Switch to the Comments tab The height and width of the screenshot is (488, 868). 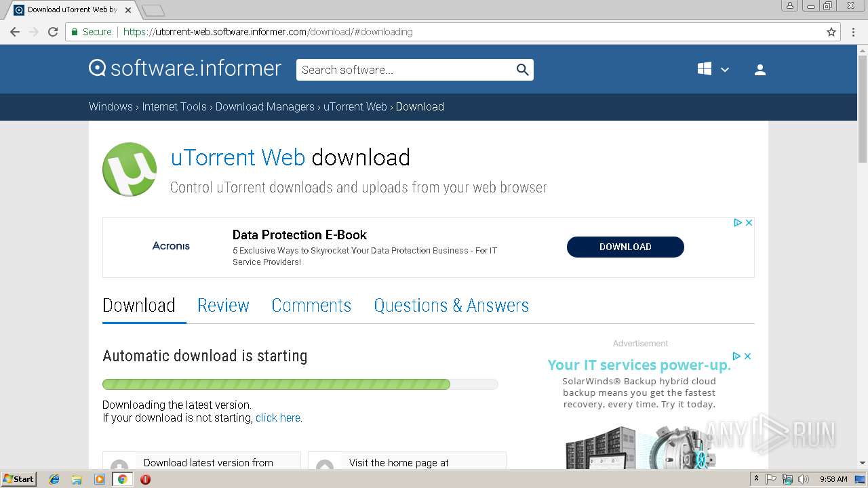click(311, 306)
